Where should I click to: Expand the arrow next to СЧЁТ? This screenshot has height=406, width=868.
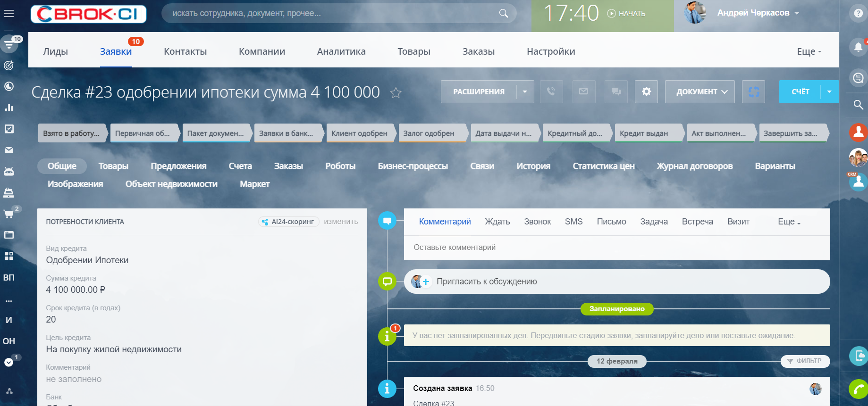pyautogui.click(x=830, y=91)
